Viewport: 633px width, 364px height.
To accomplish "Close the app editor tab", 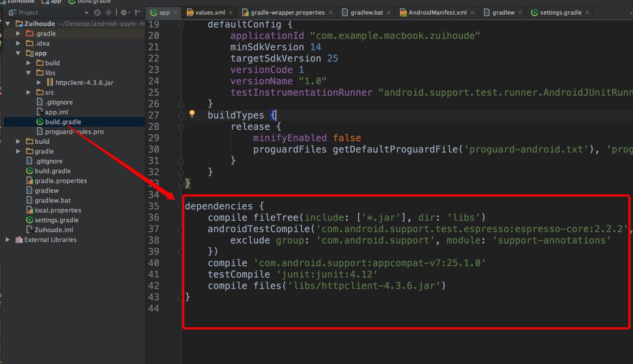I will pos(175,12).
